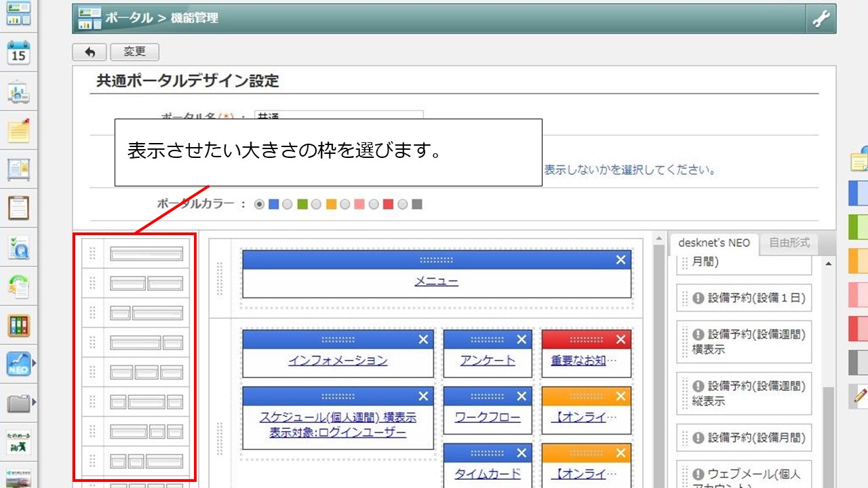Select the 設備予約(設備１日) item
Image resolution: width=868 pixels, height=488 pixels.
pyautogui.click(x=744, y=298)
